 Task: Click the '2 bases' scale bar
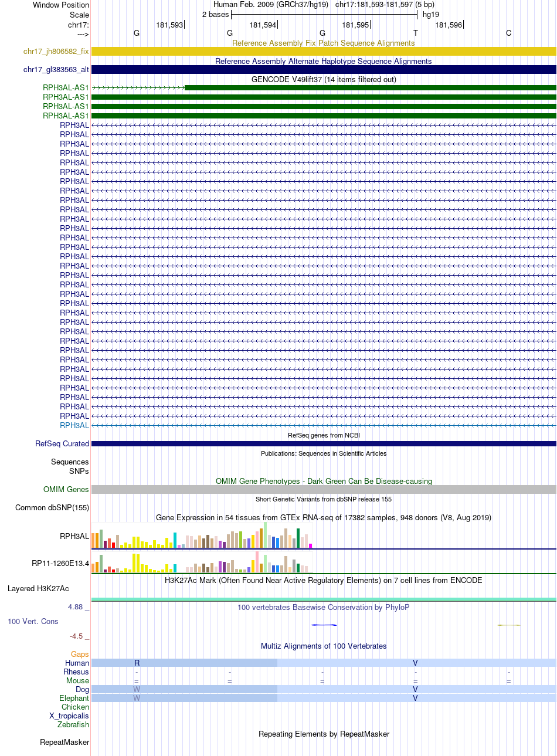(x=324, y=14)
